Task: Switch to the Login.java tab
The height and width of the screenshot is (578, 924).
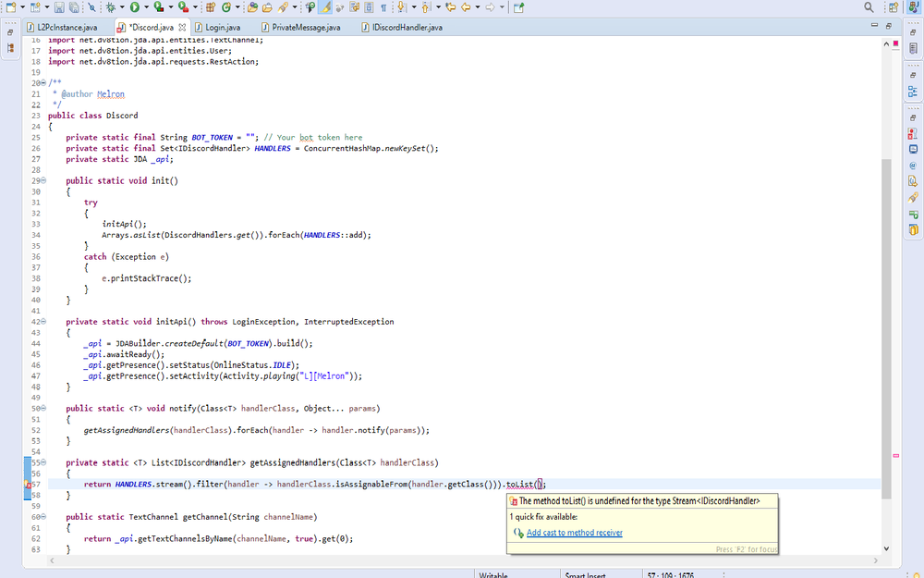Action: [222, 28]
